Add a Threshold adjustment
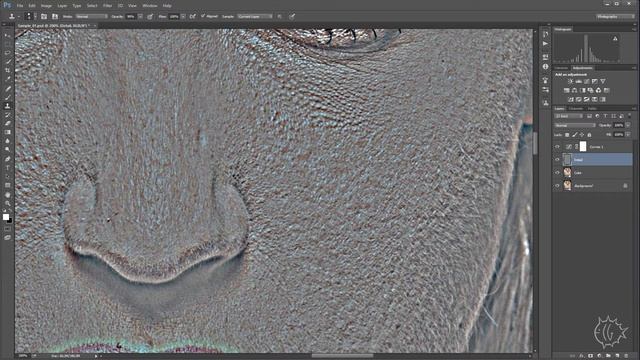640x360 pixels. coord(587,99)
